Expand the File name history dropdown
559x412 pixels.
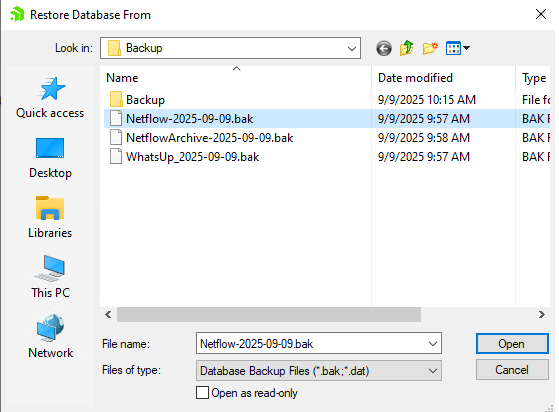[433, 344]
